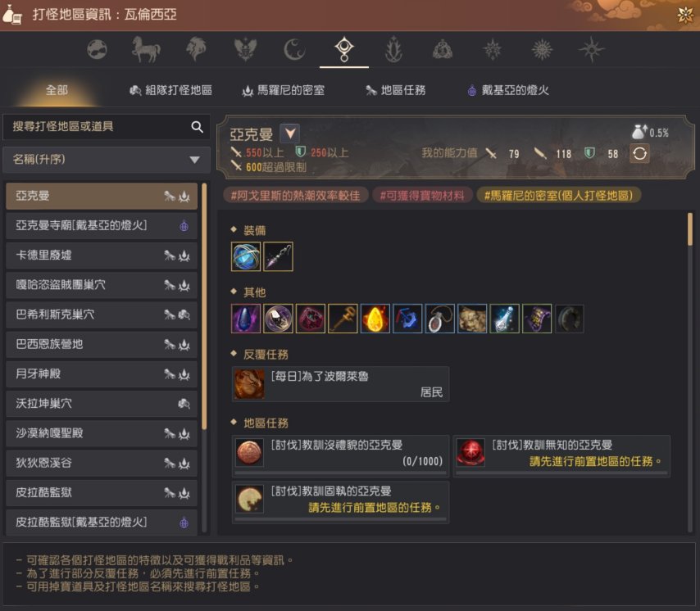The height and width of the screenshot is (611, 700).
Task: Switch to the 馬羅尼的密室 tab
Action: coord(283,91)
